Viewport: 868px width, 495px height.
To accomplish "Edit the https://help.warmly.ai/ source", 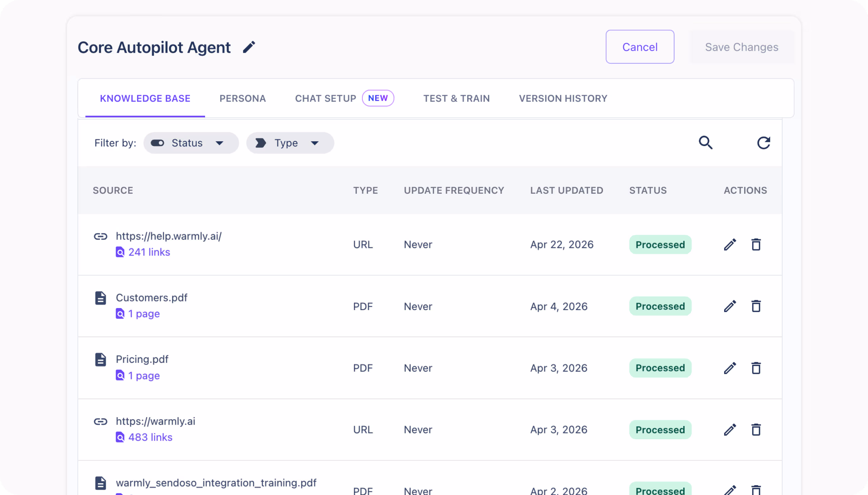I will pos(730,244).
